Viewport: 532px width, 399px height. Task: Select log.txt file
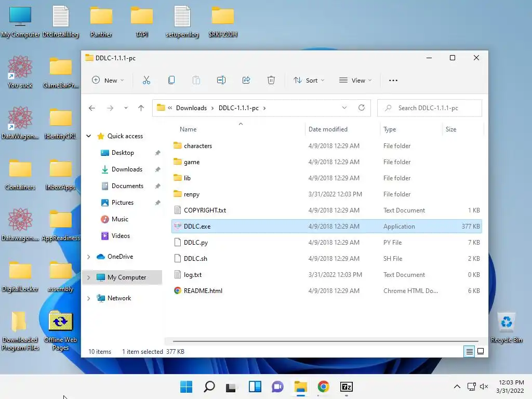tap(326, 275)
